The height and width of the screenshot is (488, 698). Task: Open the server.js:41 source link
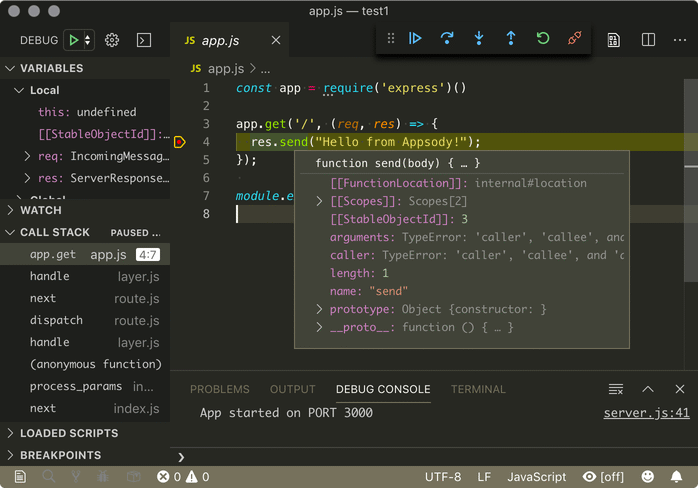click(646, 413)
